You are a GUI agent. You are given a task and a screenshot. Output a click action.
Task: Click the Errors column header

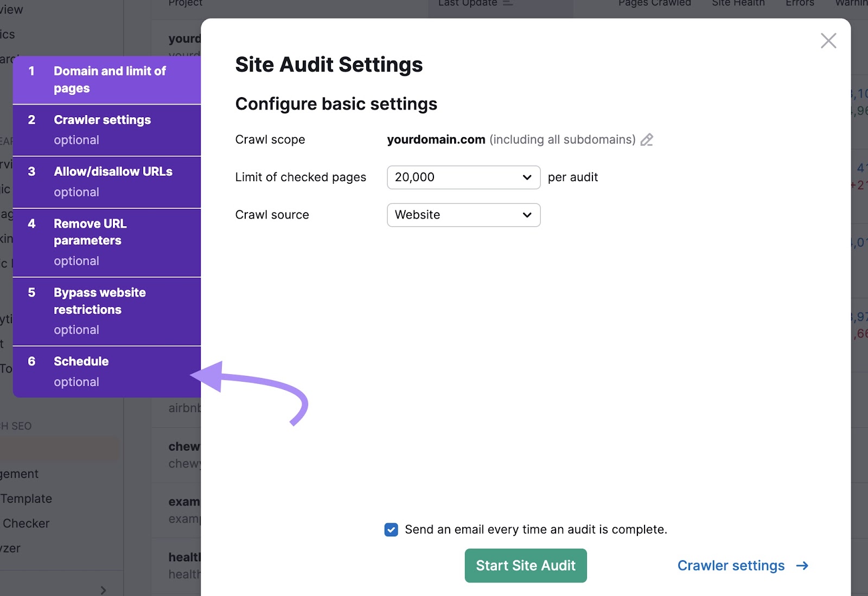800,3
